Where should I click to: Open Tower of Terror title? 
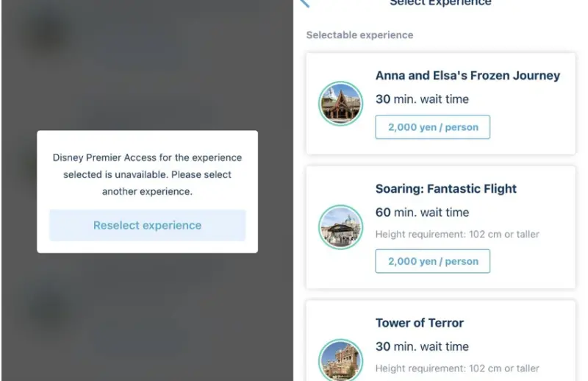pyautogui.click(x=420, y=323)
